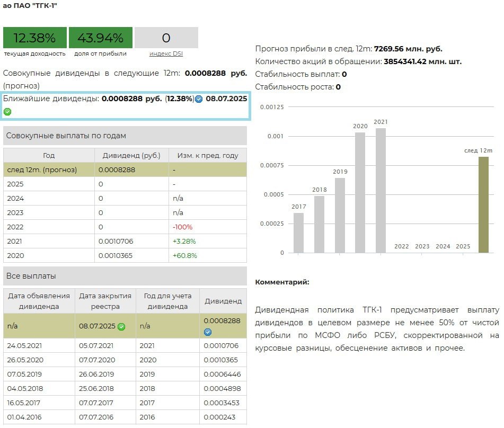
Task: Select the 2020 bar in the chart
Action: pyautogui.click(x=360, y=192)
